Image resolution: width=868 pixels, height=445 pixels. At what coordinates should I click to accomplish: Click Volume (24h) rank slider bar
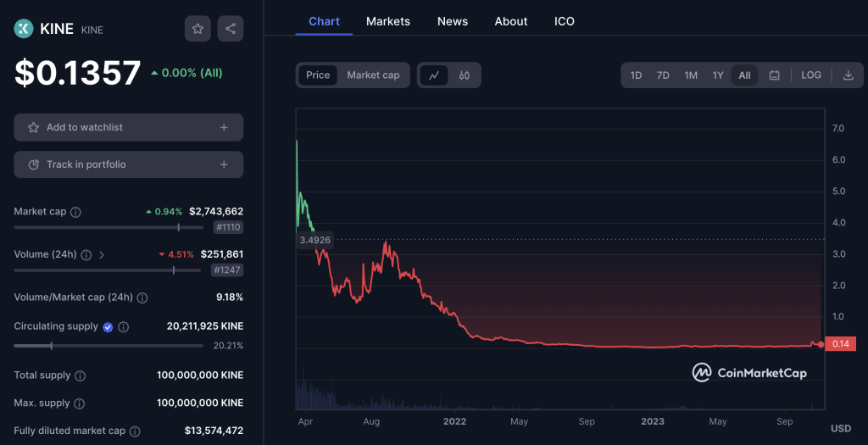108,270
